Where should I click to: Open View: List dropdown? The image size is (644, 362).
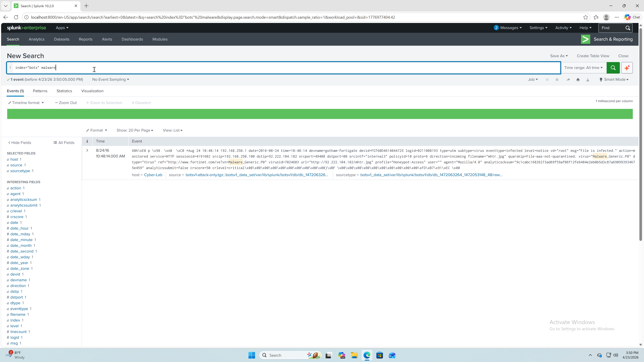click(x=172, y=130)
